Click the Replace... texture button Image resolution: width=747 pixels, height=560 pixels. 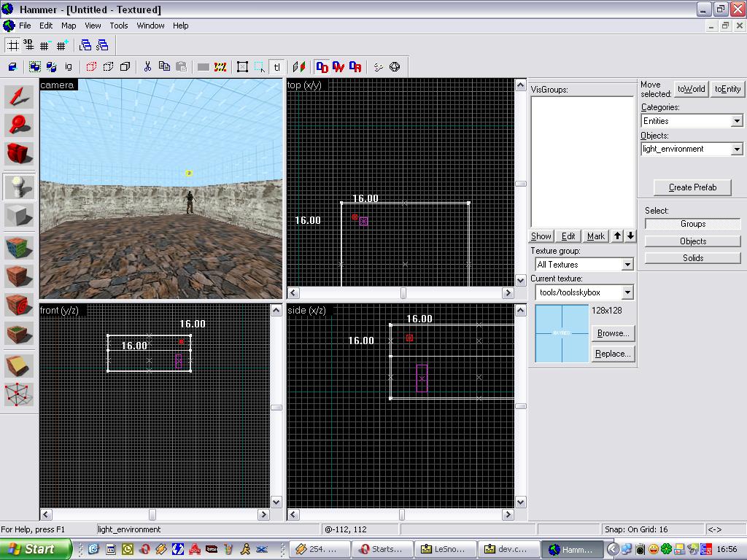613,354
